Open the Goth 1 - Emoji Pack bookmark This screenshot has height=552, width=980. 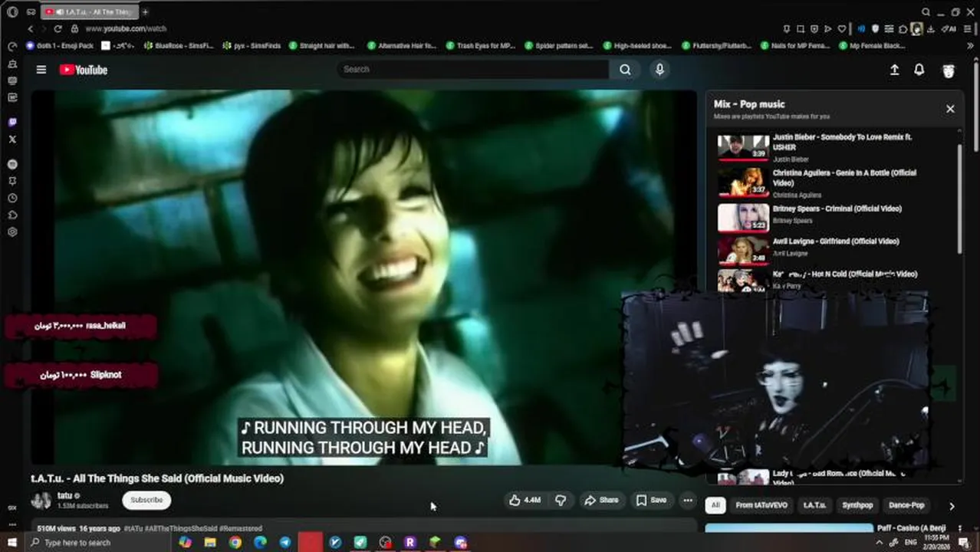coord(60,46)
